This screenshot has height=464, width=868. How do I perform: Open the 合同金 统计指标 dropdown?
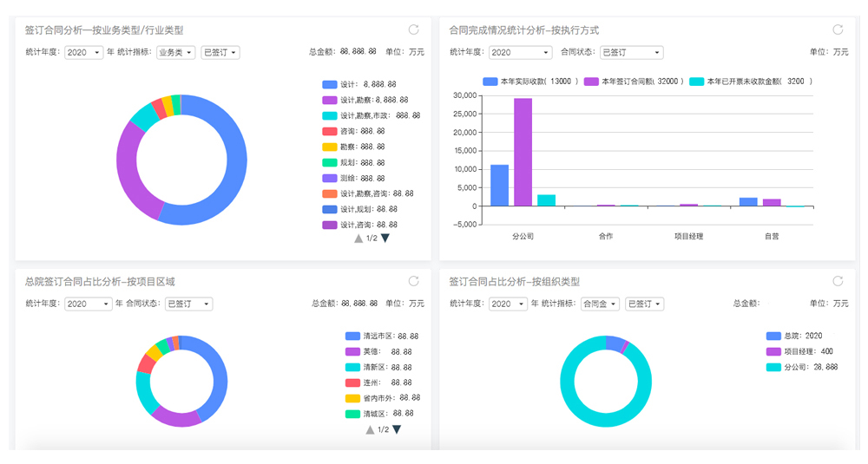[x=600, y=304]
